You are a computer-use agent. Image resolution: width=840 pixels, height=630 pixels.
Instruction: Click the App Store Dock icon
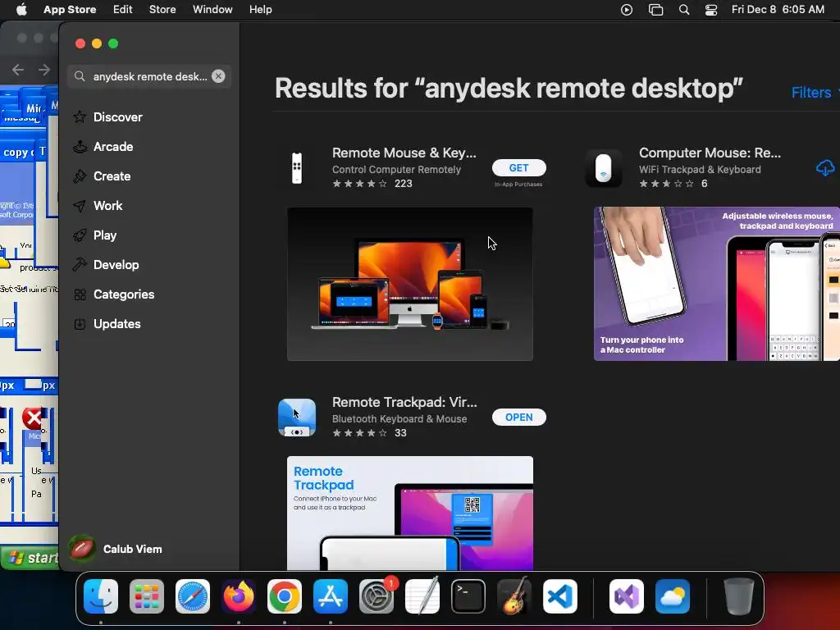click(x=331, y=596)
